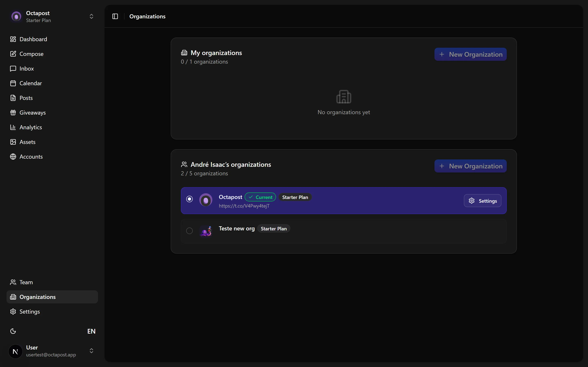Select the Octapost organization radio button
The width and height of the screenshot is (588, 367).
189,199
